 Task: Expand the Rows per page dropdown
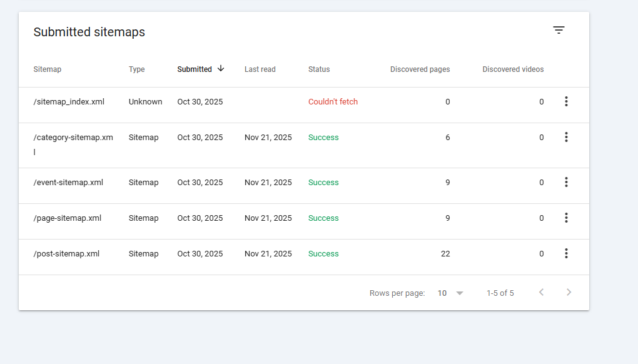pyautogui.click(x=450, y=293)
